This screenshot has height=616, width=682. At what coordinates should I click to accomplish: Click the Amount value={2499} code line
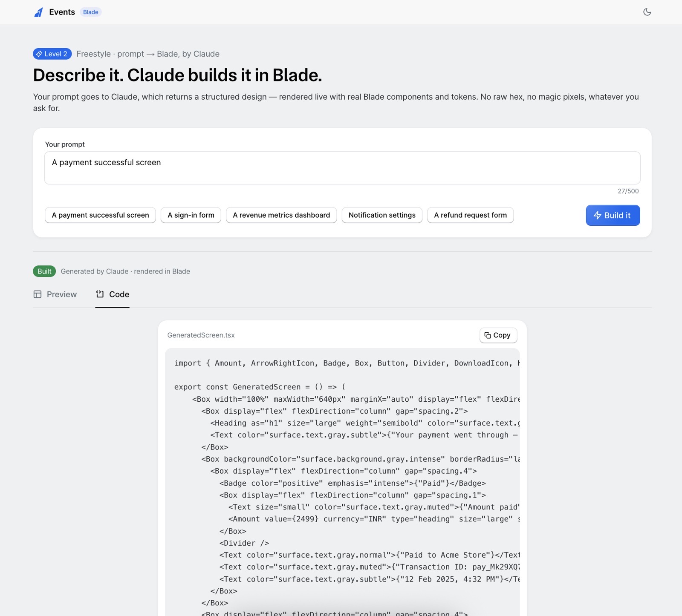[x=374, y=519]
